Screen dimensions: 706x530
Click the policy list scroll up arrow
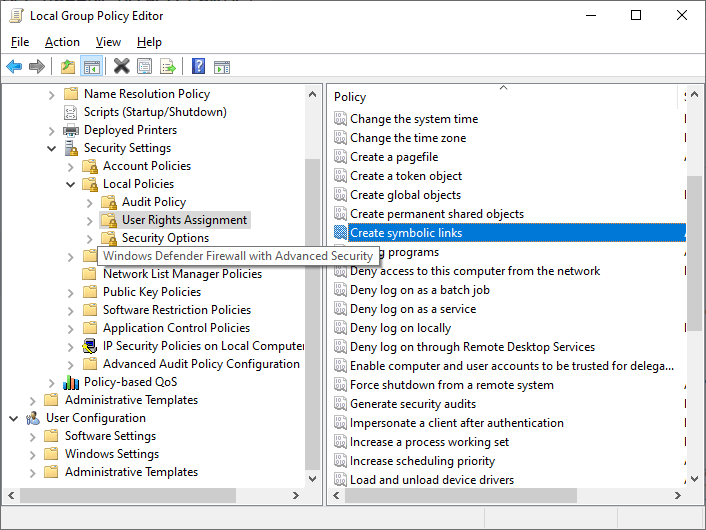tap(694, 94)
